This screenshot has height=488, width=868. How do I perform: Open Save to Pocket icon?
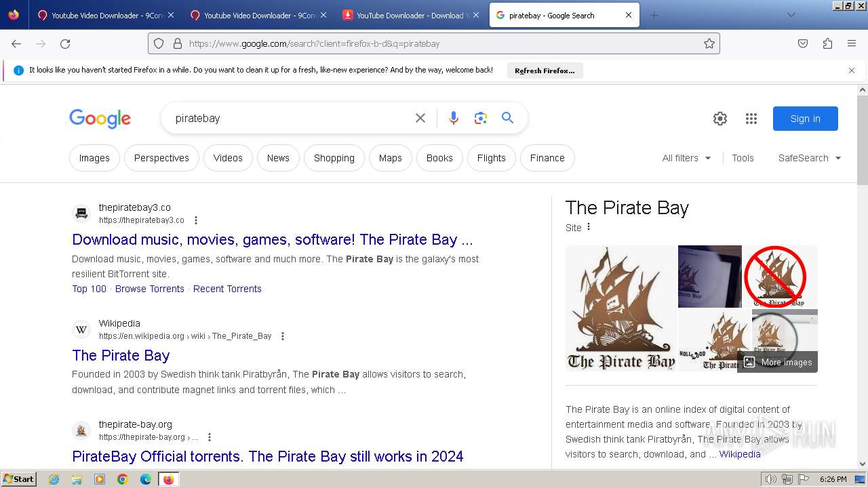pos(803,43)
